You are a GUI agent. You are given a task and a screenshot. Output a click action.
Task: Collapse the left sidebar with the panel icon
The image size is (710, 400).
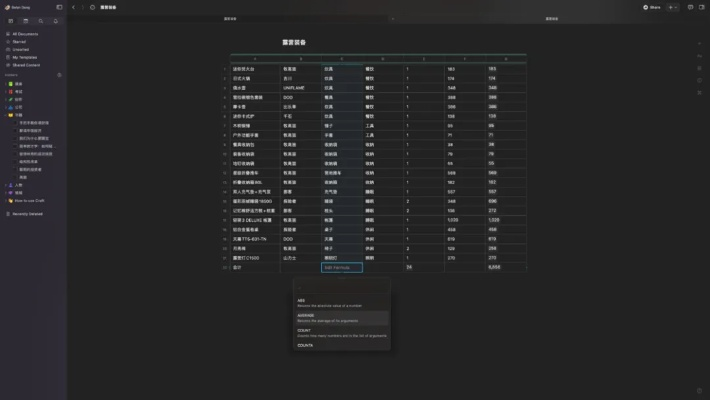point(59,7)
